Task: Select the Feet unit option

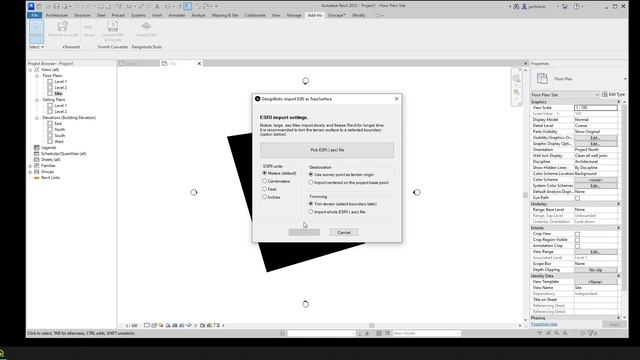Action: [264, 189]
